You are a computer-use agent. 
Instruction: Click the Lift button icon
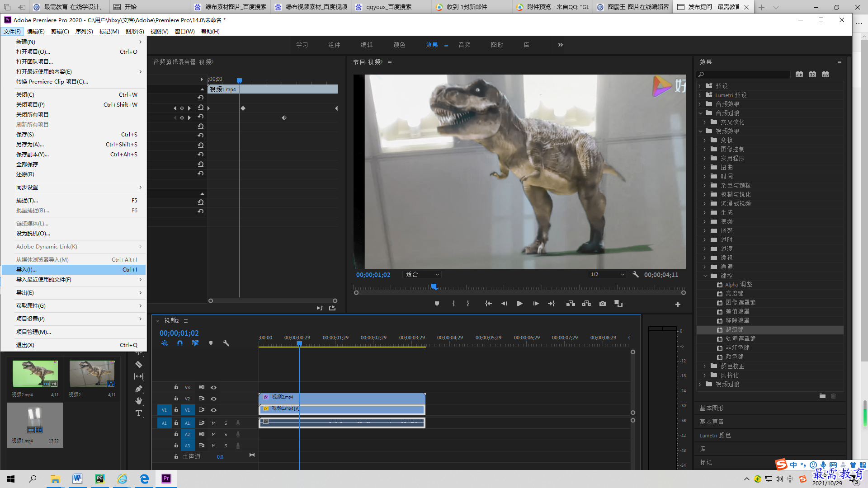pos(571,304)
